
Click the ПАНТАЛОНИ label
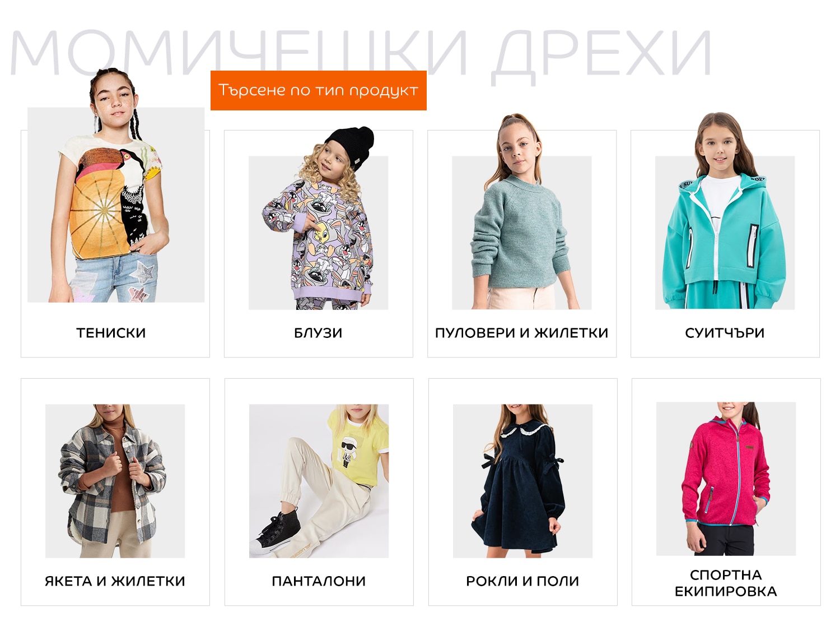pyautogui.click(x=319, y=581)
